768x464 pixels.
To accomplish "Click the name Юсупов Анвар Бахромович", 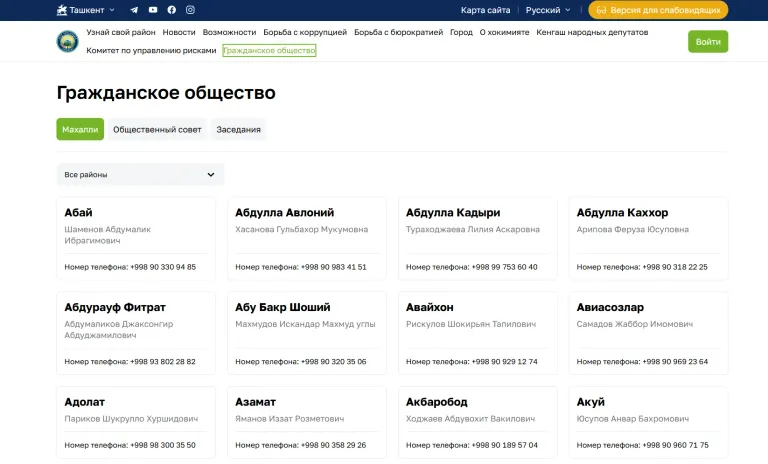I will point(633,418).
